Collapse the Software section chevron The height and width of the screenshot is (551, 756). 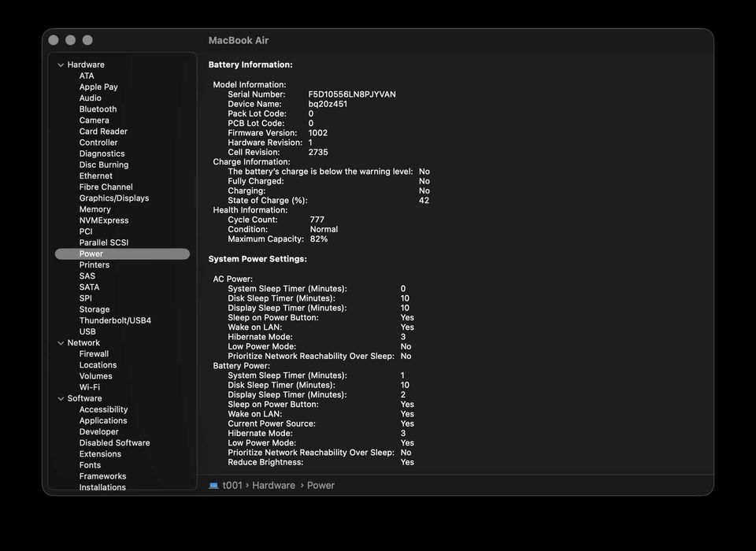coord(61,398)
